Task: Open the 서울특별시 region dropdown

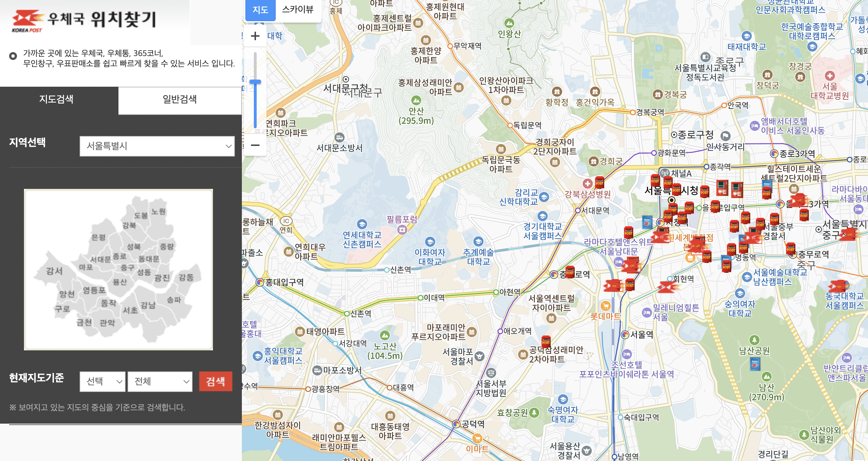Action: tap(157, 146)
